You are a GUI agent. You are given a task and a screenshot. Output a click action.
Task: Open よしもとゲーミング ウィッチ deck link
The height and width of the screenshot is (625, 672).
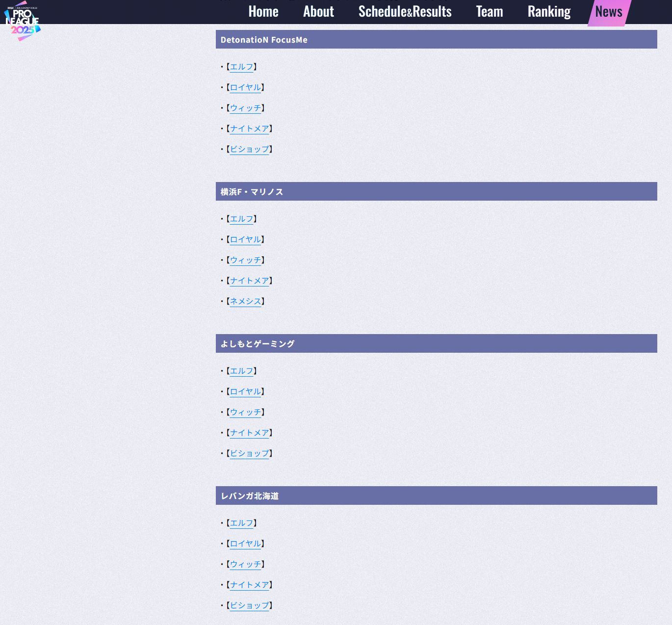click(x=245, y=412)
